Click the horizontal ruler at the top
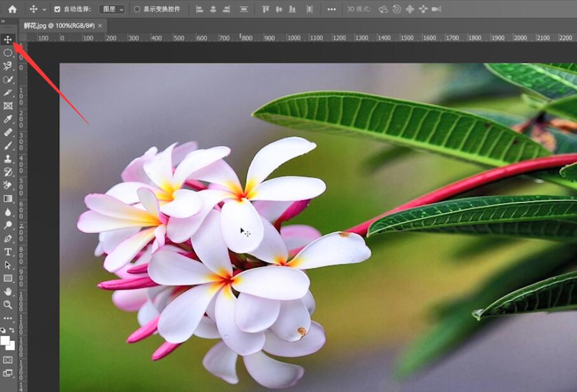The width and height of the screenshot is (577, 392). [x=302, y=38]
